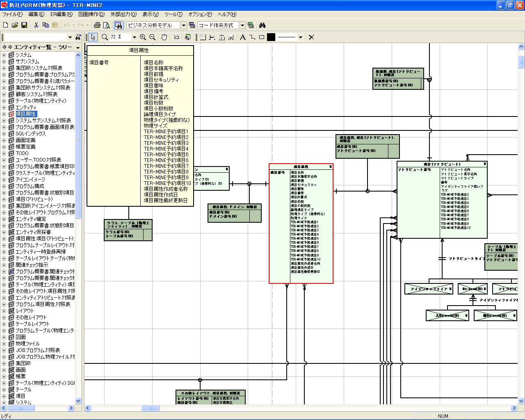The width and height of the screenshot is (525, 420).
Task: Delete selection with the X icon
Action: pyautogui.click(x=311, y=37)
